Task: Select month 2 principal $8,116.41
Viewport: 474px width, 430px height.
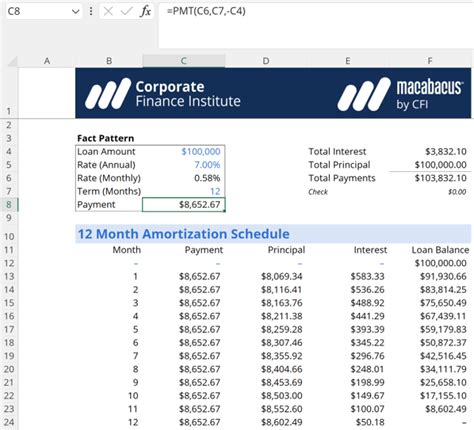Action: [282, 290]
